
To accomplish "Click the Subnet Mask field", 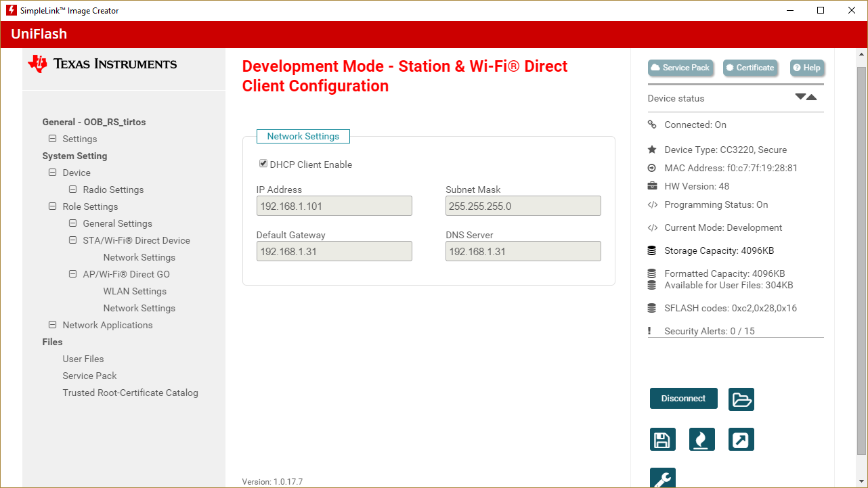I will (523, 206).
